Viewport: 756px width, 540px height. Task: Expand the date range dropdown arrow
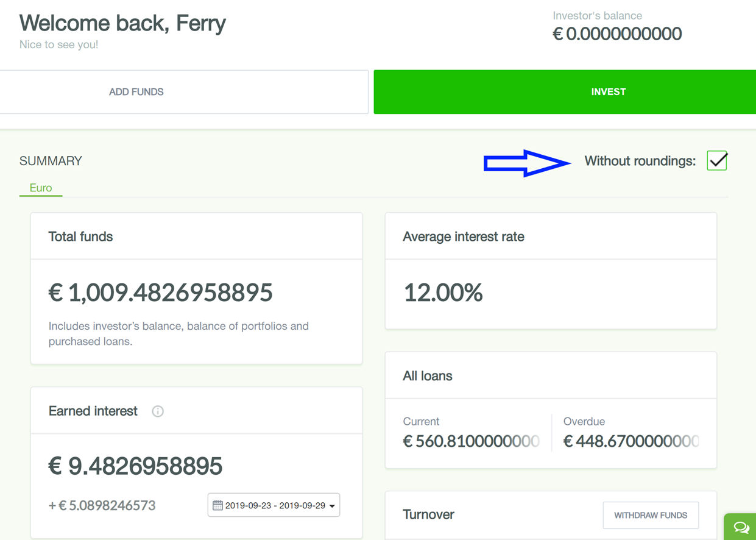[x=332, y=506]
